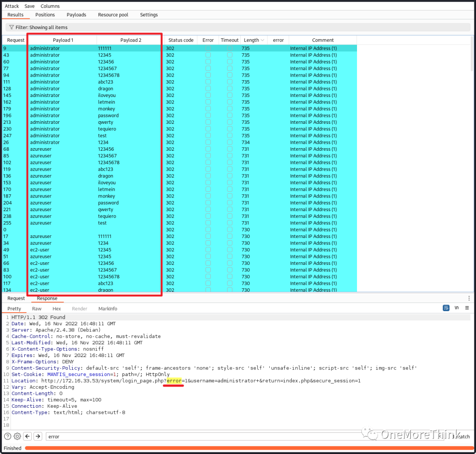Click the lowercase error column header
The height and width of the screenshot is (454, 476).
pos(278,40)
